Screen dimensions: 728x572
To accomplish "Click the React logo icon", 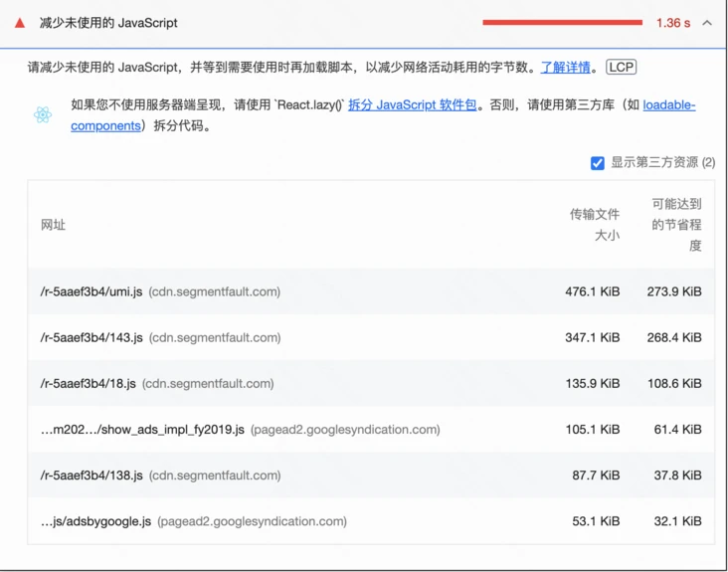I will [x=43, y=115].
